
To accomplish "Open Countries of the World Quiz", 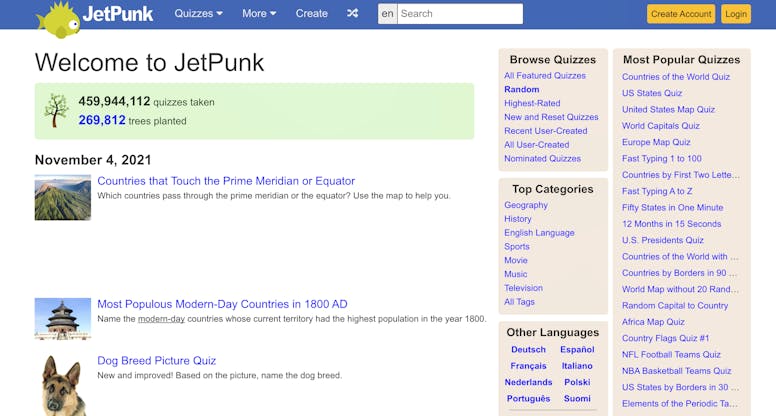I will pyautogui.click(x=676, y=77).
